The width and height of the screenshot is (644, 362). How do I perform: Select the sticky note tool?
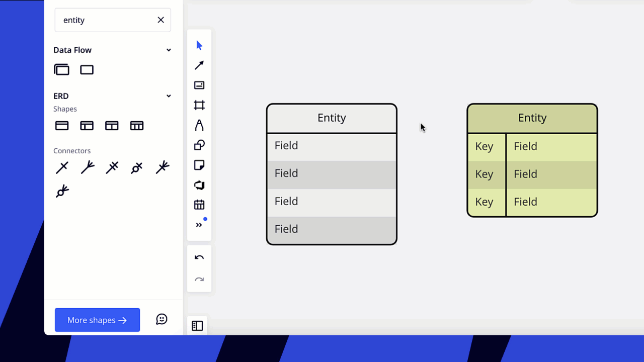pos(199,165)
